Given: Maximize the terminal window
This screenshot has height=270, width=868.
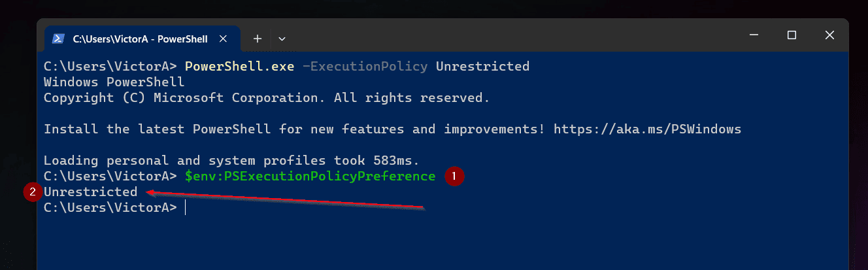Looking at the screenshot, I should [792, 35].
